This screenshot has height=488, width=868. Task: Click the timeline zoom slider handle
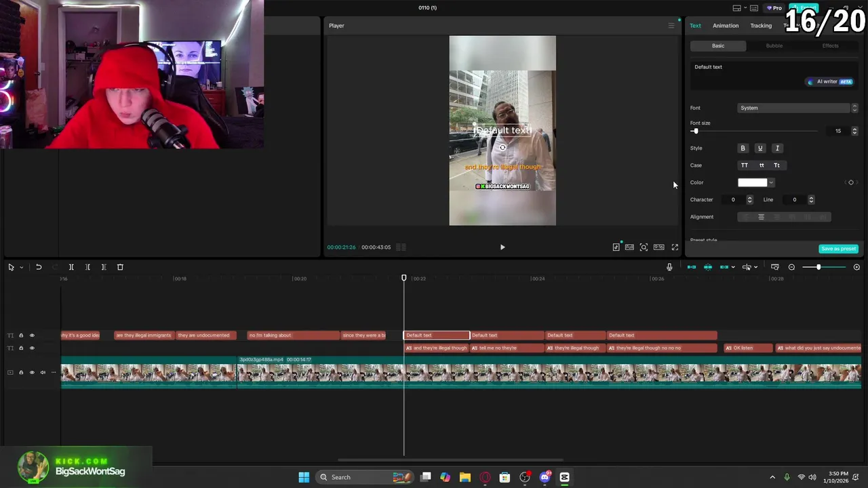(x=818, y=267)
